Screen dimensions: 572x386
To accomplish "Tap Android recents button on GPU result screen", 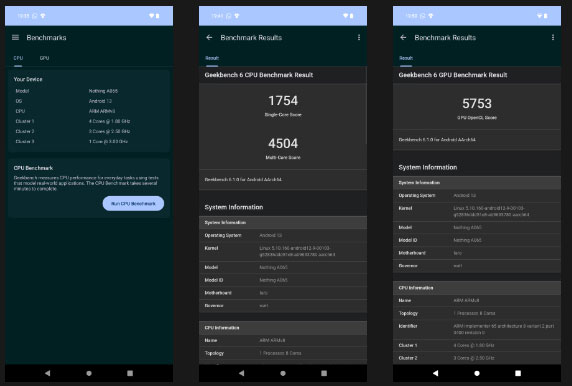I will pyautogui.click(x=518, y=373).
